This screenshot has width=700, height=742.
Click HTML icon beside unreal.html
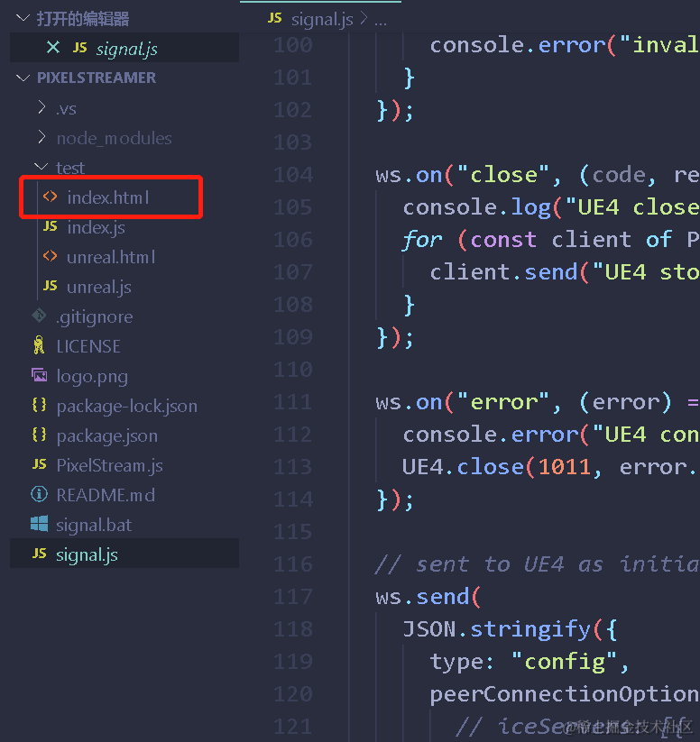[50, 256]
